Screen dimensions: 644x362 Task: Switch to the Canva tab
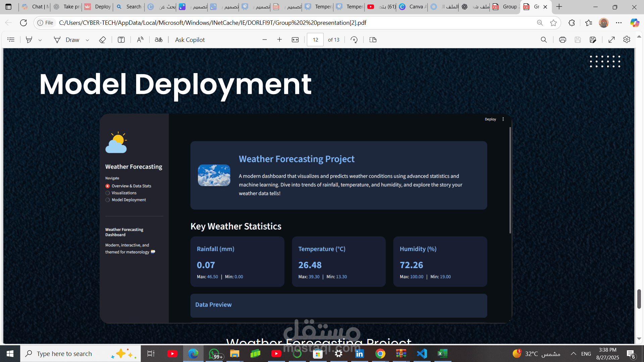click(x=413, y=7)
